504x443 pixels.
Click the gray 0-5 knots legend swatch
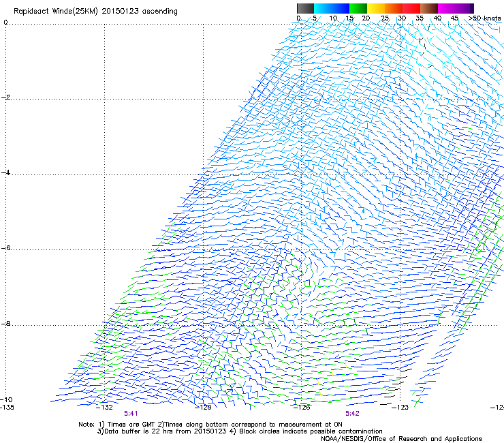click(305, 8)
